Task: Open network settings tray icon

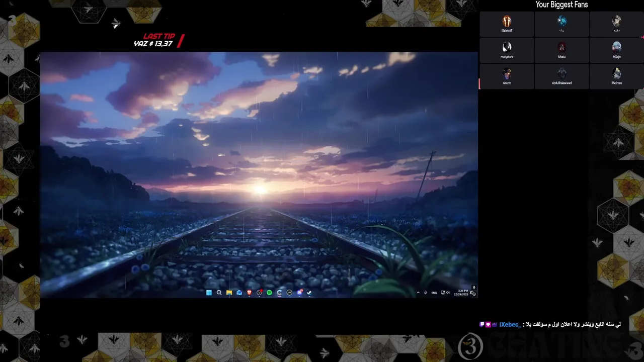Action: tap(443, 293)
